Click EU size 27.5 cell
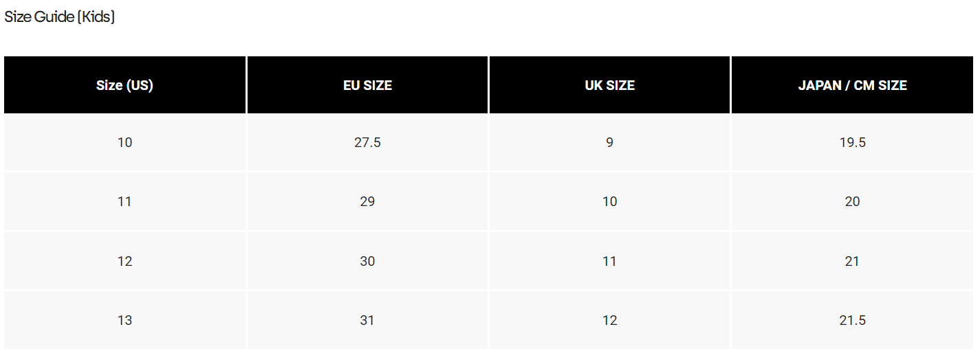980x351 pixels. click(x=367, y=143)
